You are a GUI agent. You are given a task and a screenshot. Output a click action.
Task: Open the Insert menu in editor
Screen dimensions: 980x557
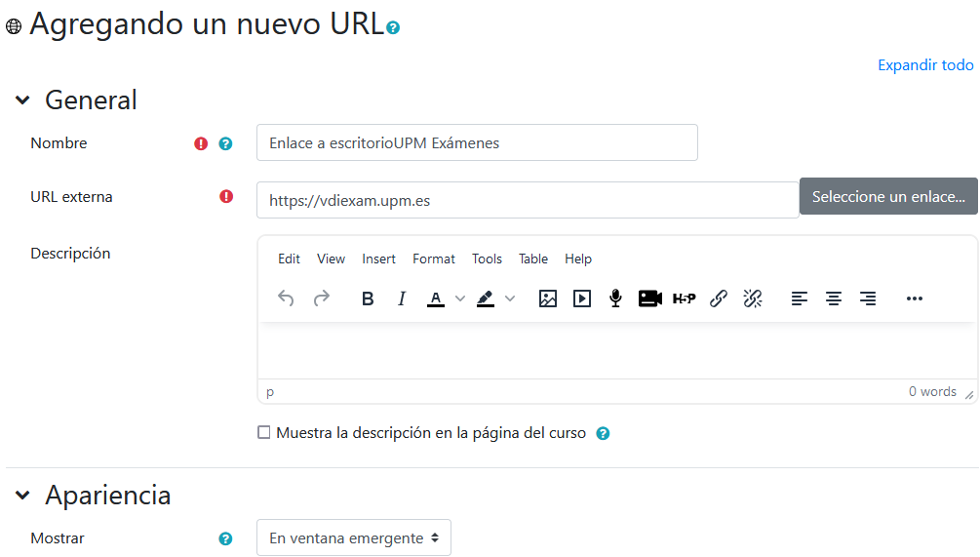point(378,259)
